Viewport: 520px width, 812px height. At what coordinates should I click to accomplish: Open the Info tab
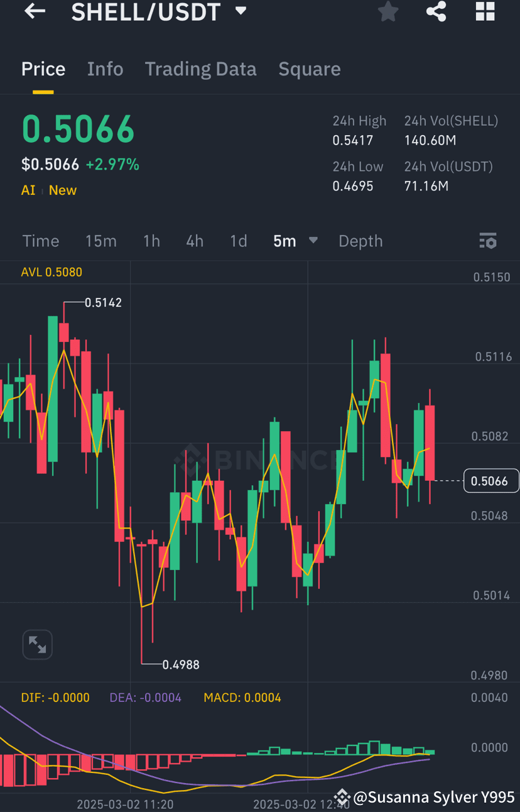[x=105, y=69]
